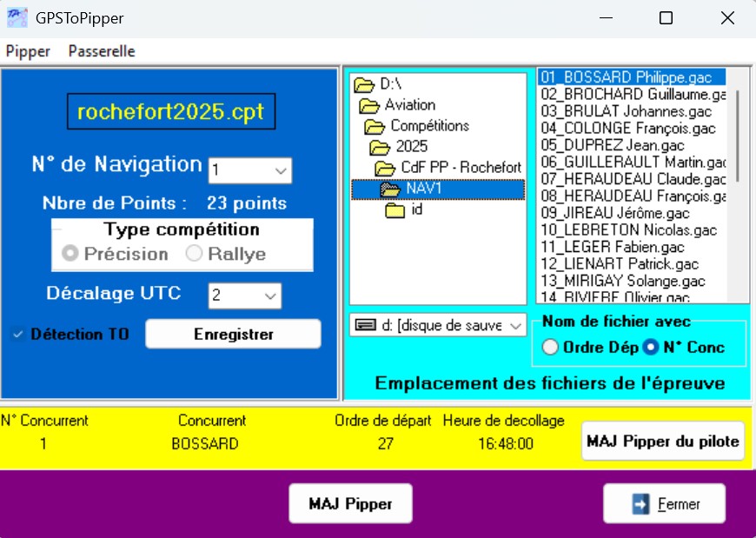
Task: Open the drive selection dropdown
Action: click(515, 325)
